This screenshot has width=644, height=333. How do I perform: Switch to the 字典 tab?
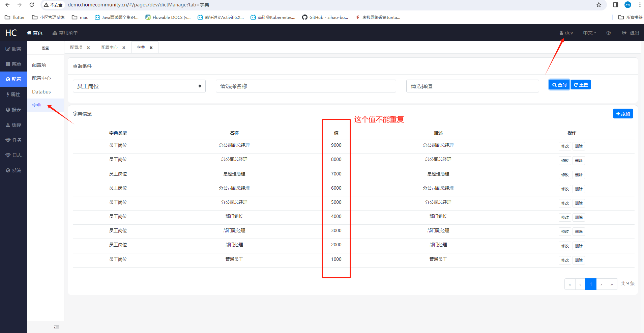(141, 48)
